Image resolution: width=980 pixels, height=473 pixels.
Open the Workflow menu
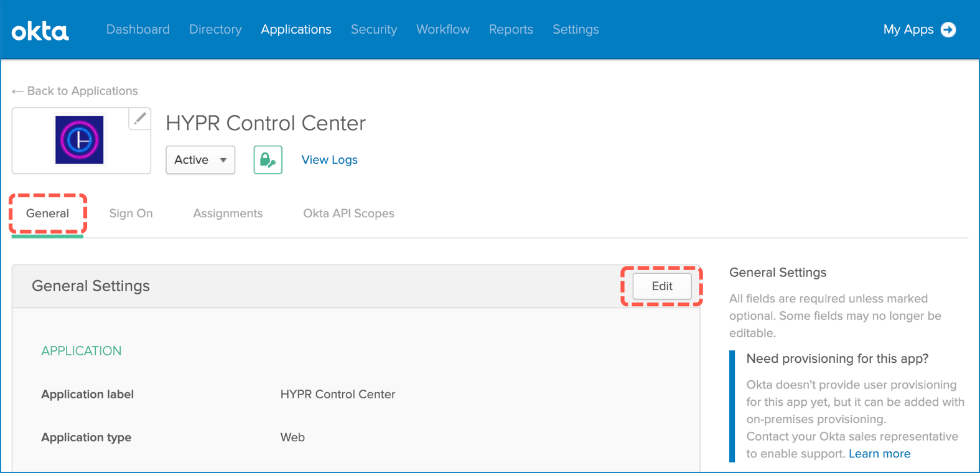[443, 29]
